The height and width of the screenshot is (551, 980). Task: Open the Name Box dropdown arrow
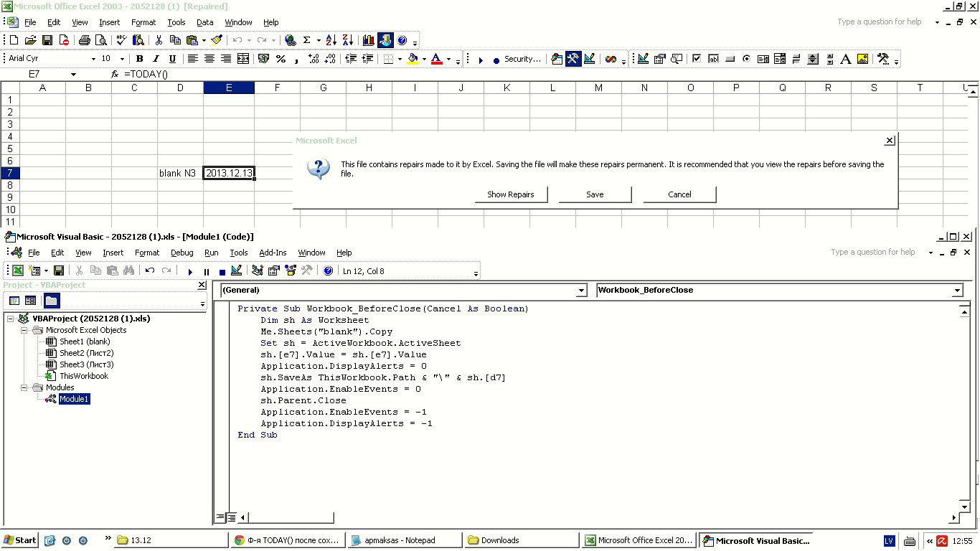73,75
